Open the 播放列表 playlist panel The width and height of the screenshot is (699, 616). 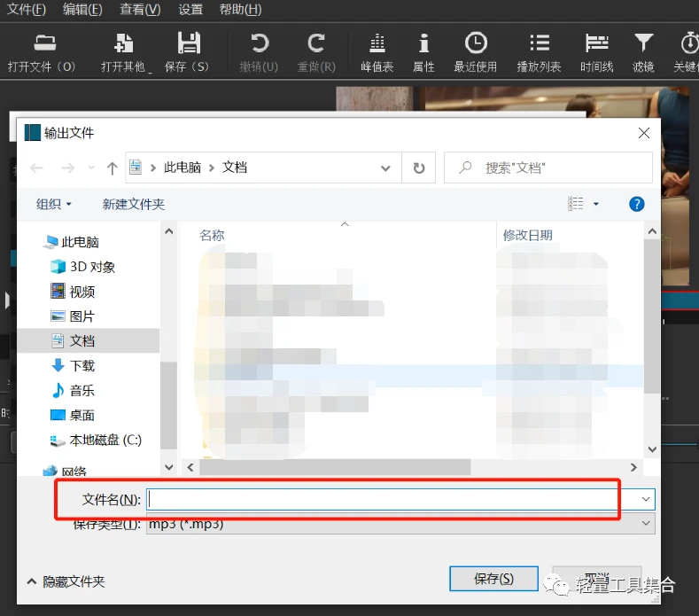pos(539,52)
